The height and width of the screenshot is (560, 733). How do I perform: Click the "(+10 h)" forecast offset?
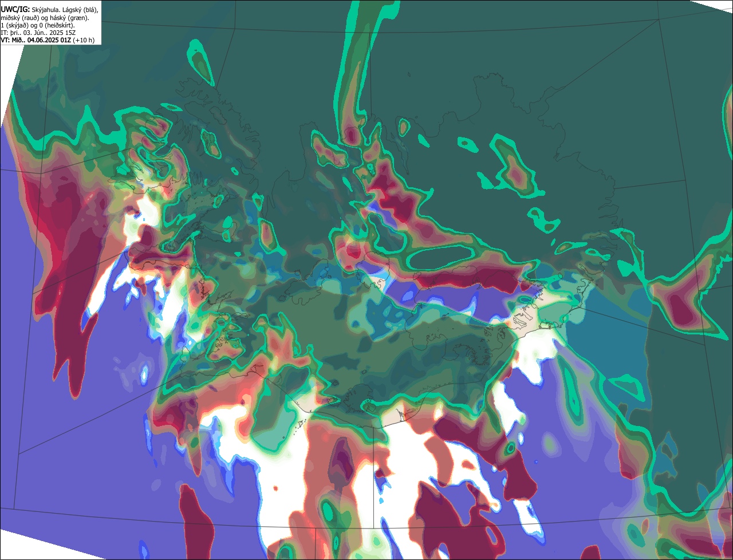[84, 40]
